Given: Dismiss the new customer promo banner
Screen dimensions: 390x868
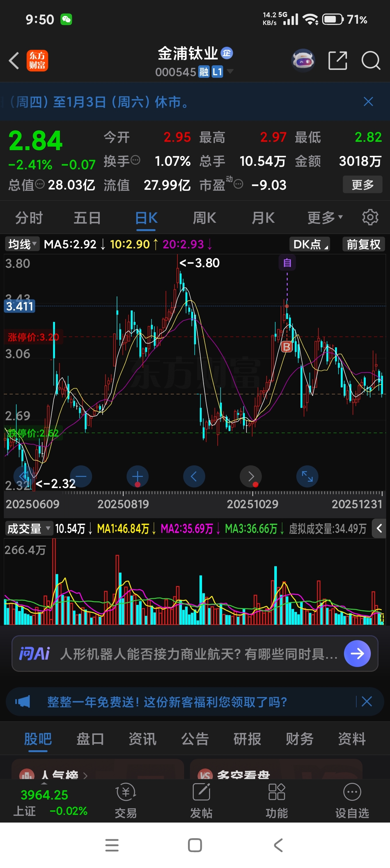Looking at the screenshot, I should [366, 702].
